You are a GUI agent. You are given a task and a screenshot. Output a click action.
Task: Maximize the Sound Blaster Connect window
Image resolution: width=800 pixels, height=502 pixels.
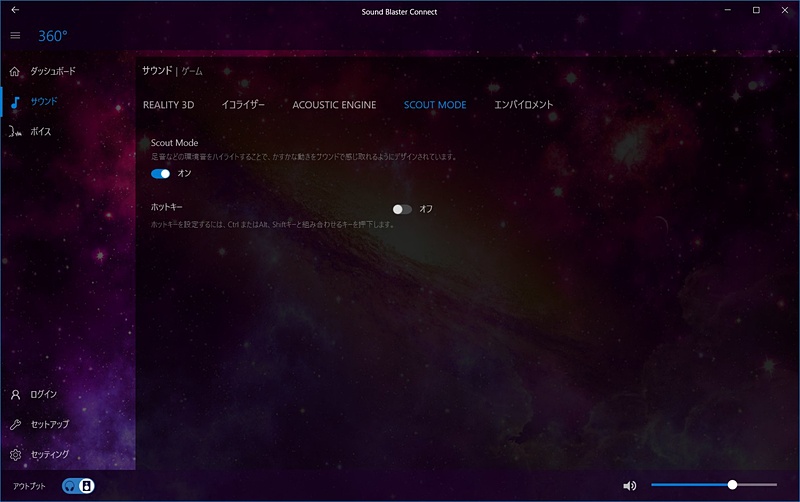click(756, 10)
